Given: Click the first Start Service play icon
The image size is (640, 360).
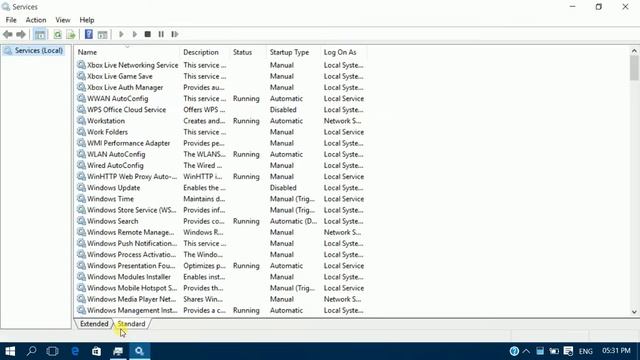Looking at the screenshot, I should click(121, 34).
